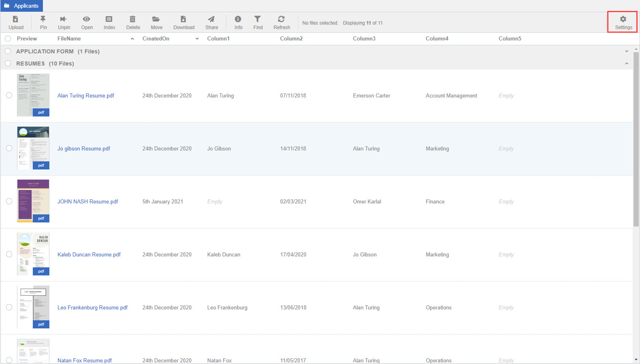Click the APPLICATION FORM (1 Files) label

58,51
